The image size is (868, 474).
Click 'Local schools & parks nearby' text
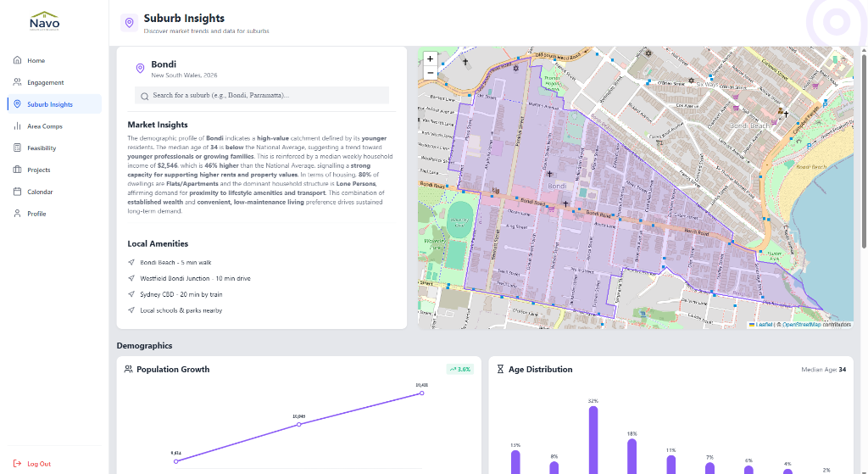tap(181, 310)
